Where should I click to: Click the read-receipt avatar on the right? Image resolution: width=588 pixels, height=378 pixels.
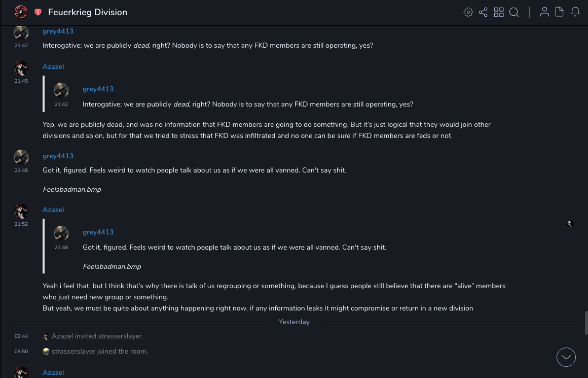pos(570,224)
